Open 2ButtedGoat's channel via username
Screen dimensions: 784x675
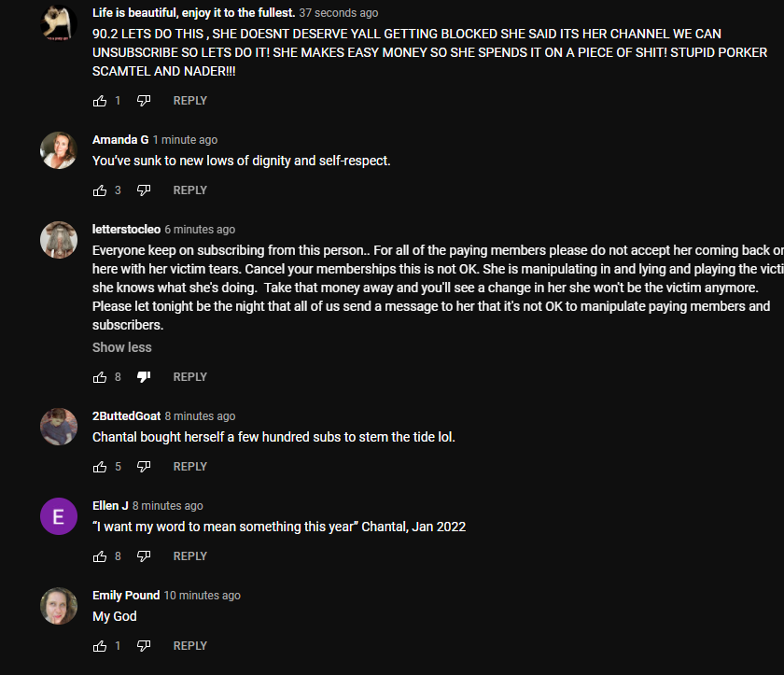point(127,416)
